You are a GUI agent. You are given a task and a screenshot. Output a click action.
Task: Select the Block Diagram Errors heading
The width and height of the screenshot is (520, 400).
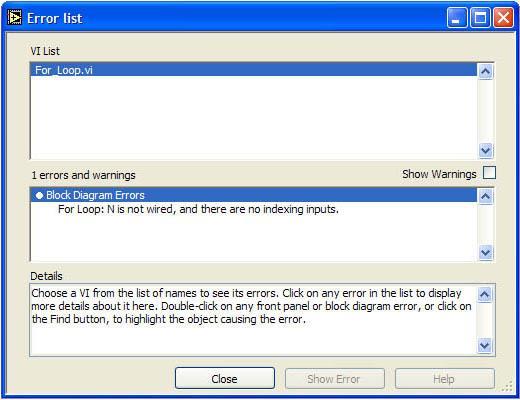254,195
